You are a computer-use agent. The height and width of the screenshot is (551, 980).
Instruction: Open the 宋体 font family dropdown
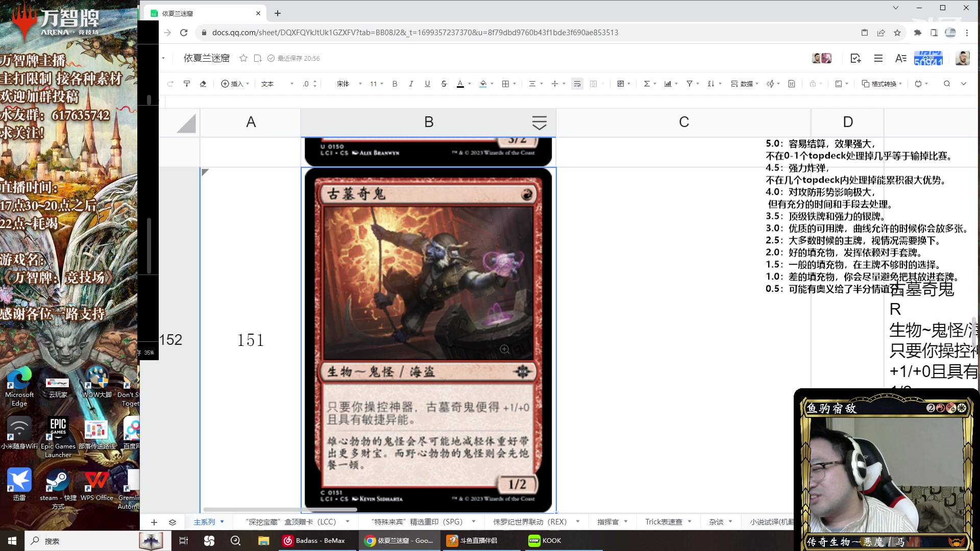click(x=349, y=84)
